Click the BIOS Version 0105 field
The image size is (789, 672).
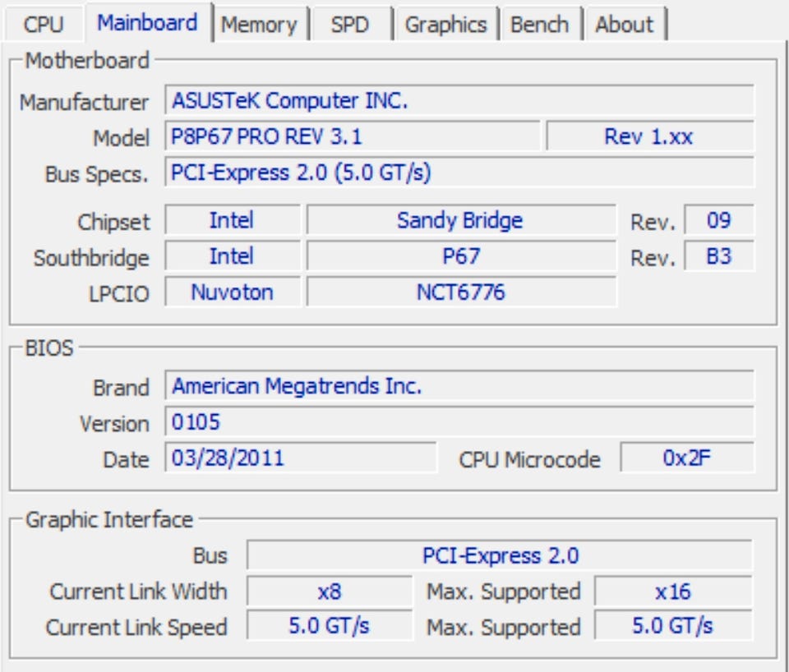[459, 421]
